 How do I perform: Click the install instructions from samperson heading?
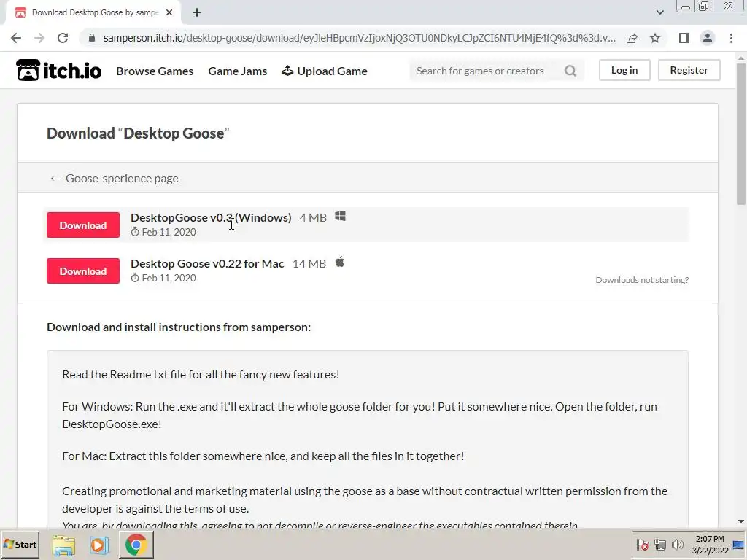(x=179, y=327)
